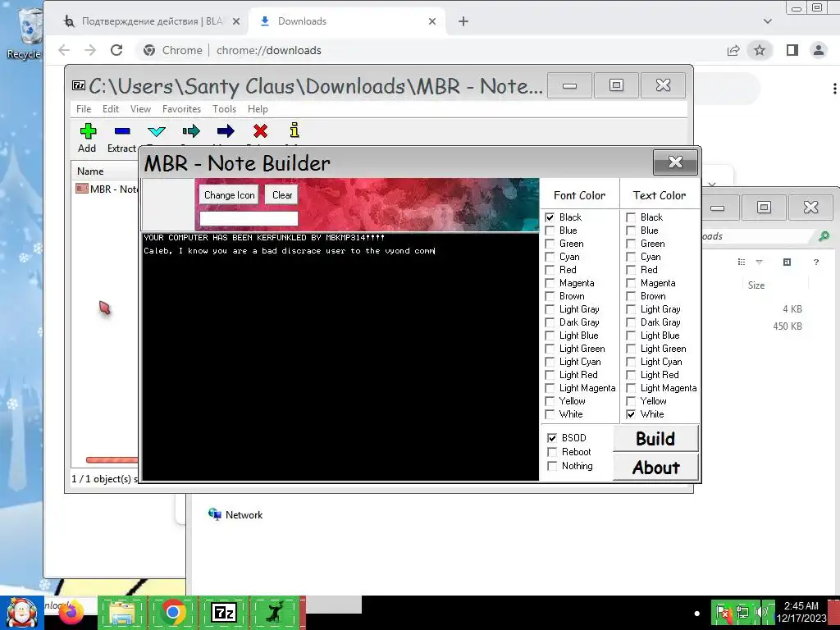Check Cyan under Text Color
Viewport: 840px width, 630px height.
[631, 257]
